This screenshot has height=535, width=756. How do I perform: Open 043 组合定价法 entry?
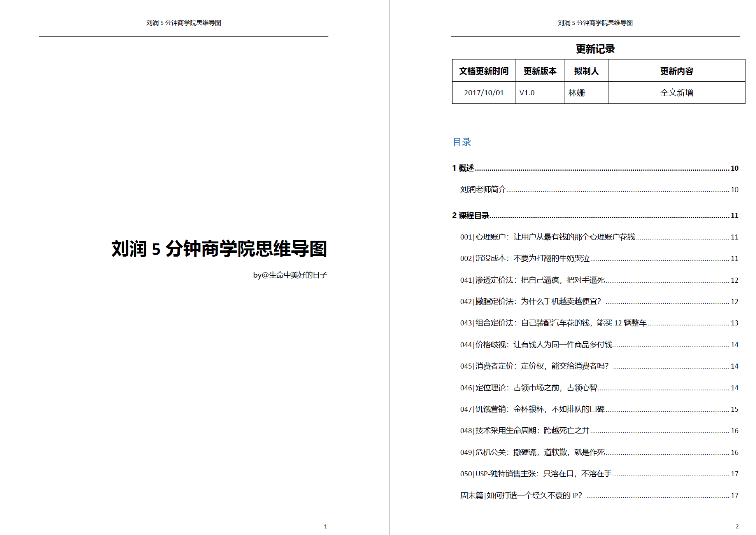[x=553, y=323]
